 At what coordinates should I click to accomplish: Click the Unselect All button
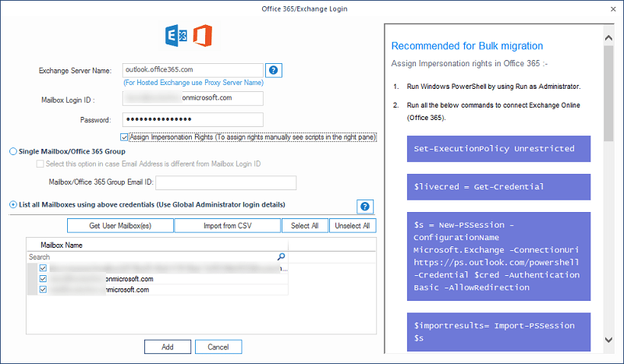coord(353,225)
